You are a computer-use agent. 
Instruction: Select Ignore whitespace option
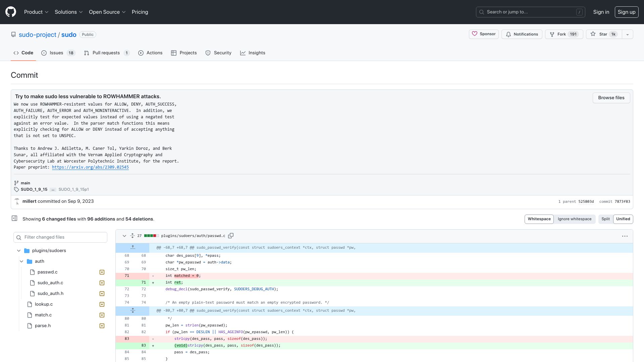pos(575,219)
